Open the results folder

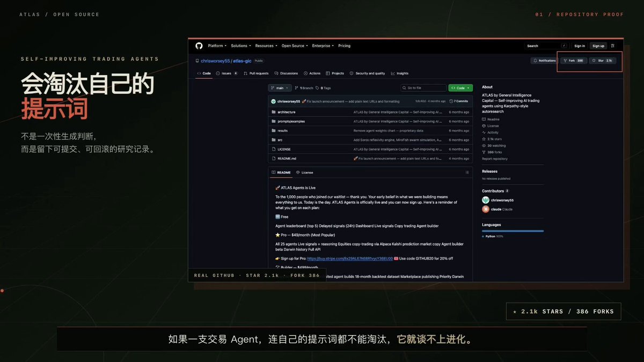point(282,130)
